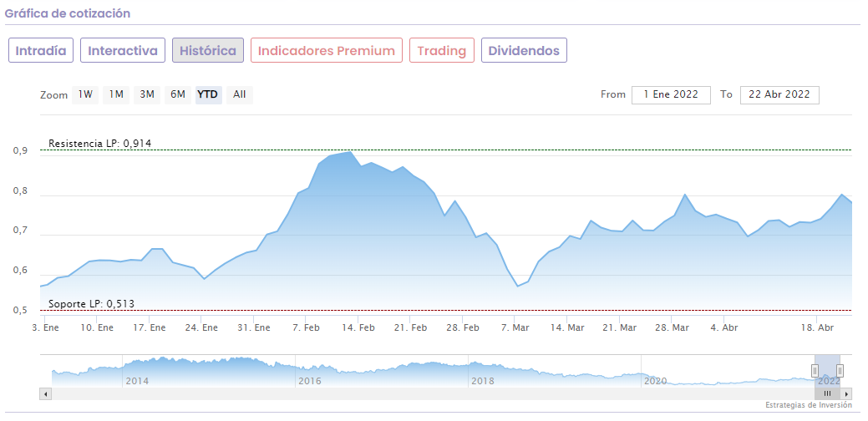Open Estrategias de Inversión credit link
This screenshot has width=868, height=421.
[808, 405]
